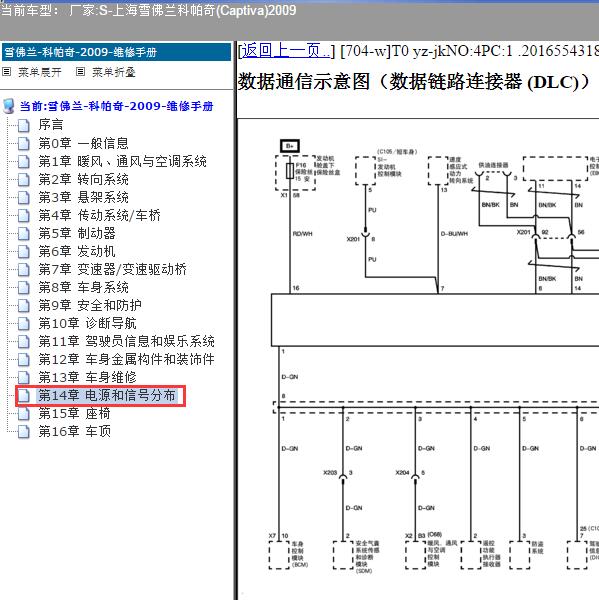Viewport: 599px width, 600px height.
Task: Open chapter 第8章 车身系统
Action: (83, 287)
